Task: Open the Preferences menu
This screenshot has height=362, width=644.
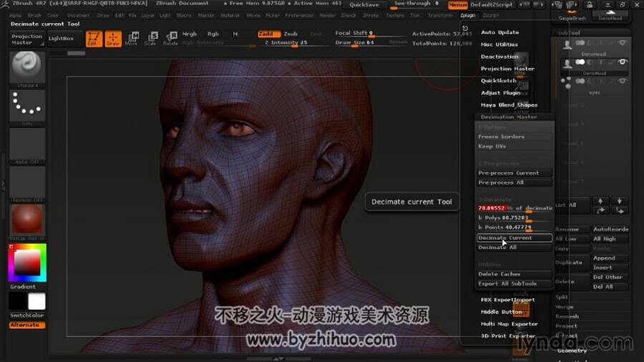Action: (x=299, y=15)
